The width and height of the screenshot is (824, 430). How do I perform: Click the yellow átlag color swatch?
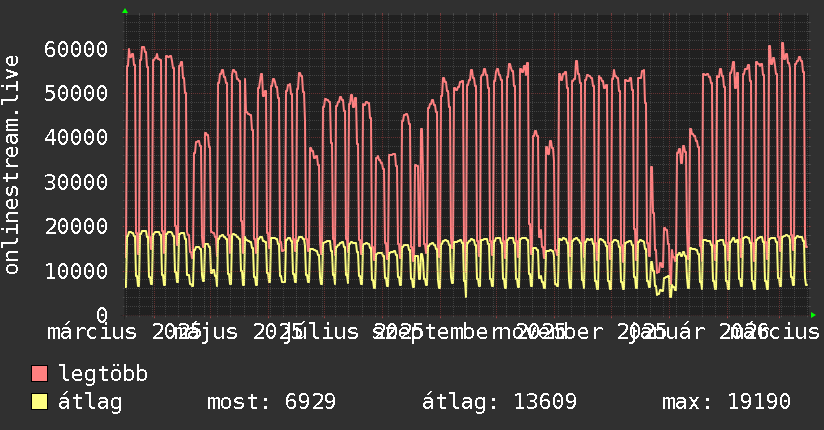tap(39, 402)
